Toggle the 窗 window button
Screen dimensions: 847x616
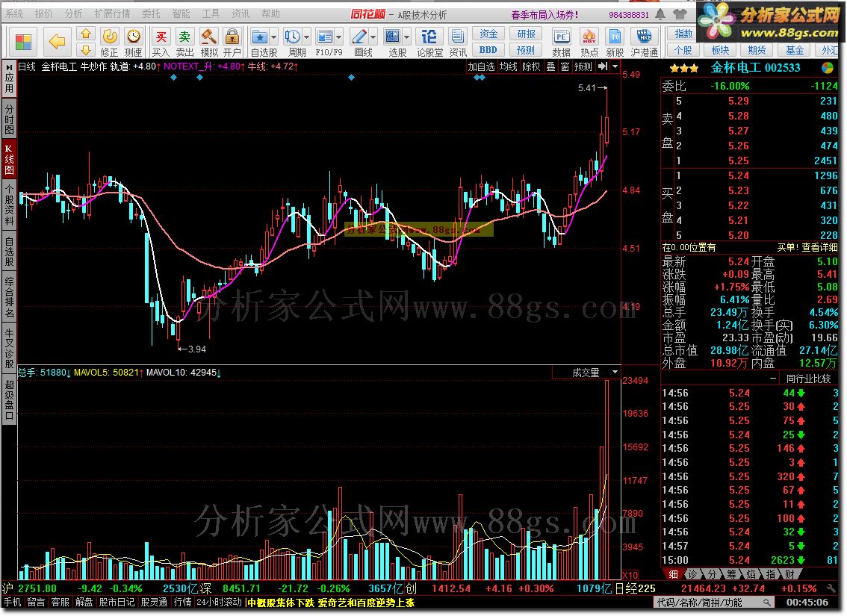(565, 66)
